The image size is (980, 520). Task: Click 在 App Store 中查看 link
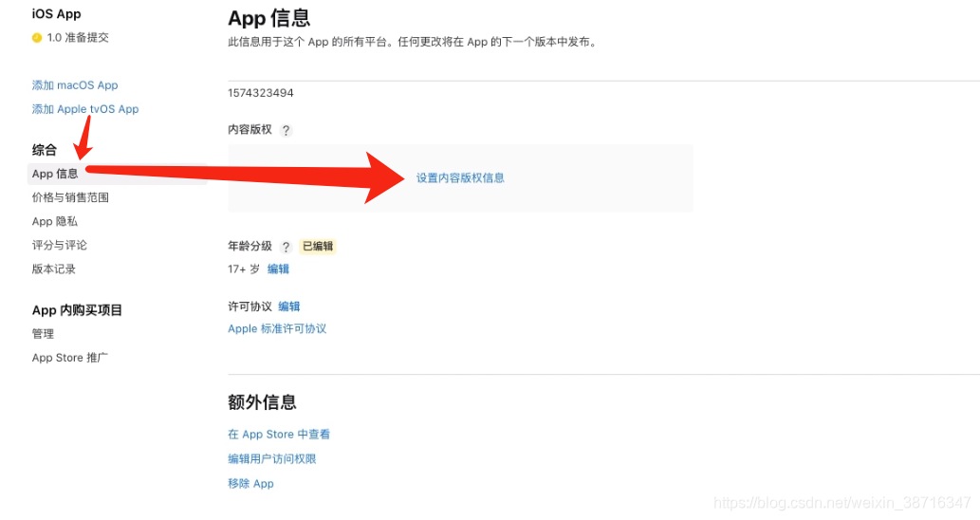[x=279, y=435]
